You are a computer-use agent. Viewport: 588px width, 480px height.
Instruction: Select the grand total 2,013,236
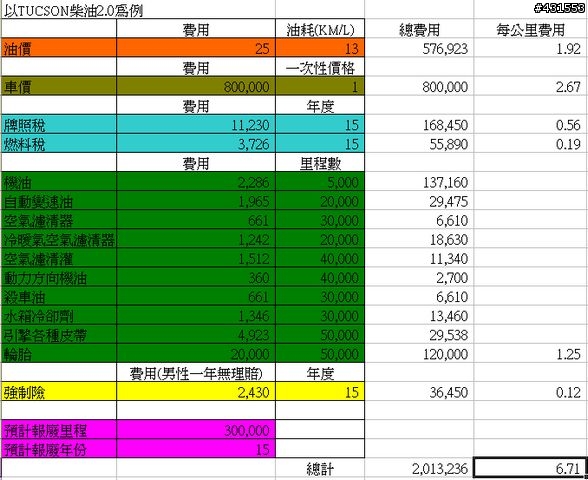coord(419,469)
